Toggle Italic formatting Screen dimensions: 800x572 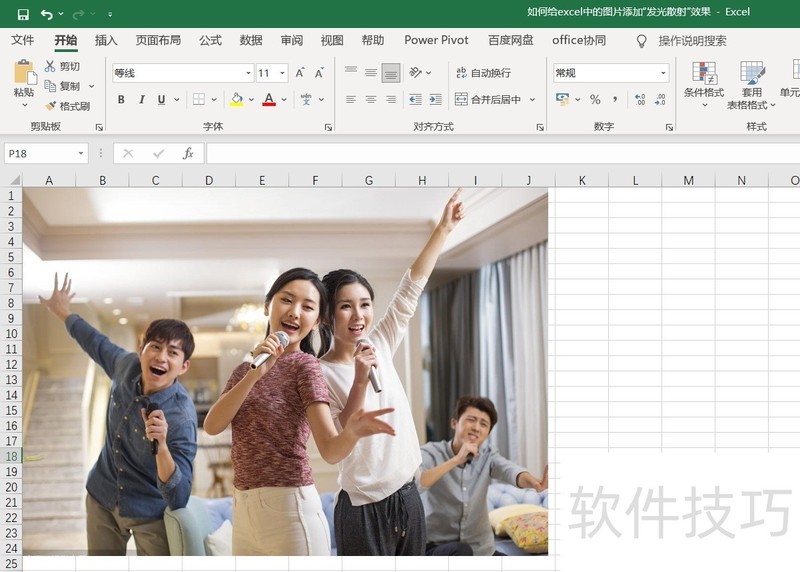point(142,100)
